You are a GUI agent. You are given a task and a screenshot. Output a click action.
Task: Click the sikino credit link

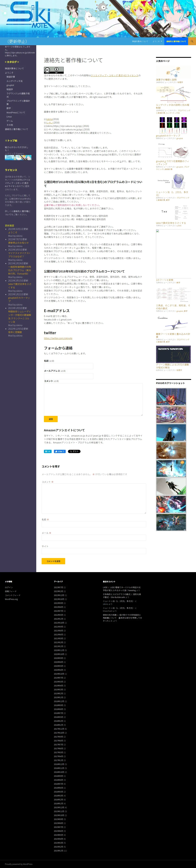click(x=49, y=119)
